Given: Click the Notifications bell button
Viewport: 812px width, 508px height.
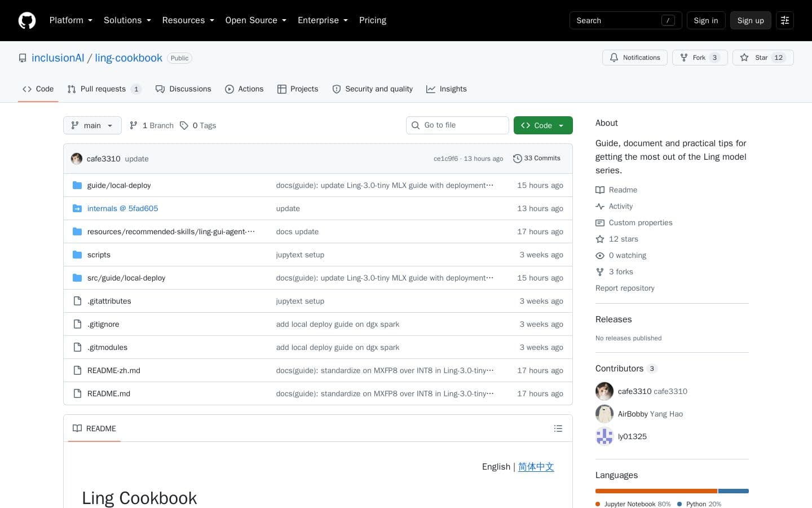Looking at the screenshot, I should tap(635, 58).
